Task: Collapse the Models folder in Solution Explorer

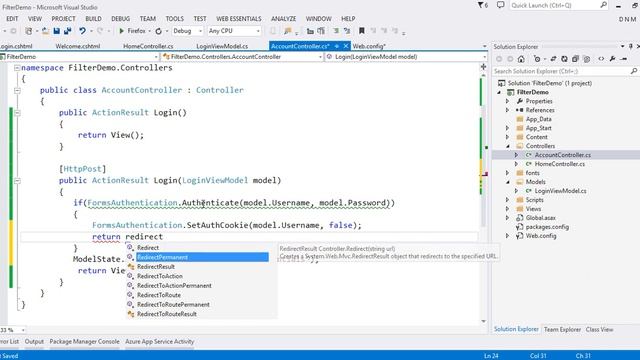Action: pyautogui.click(x=508, y=182)
